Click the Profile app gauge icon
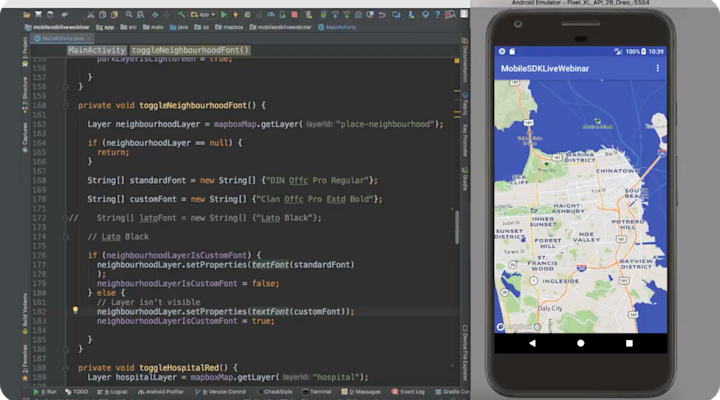The width and height of the screenshot is (720, 400). (271, 15)
